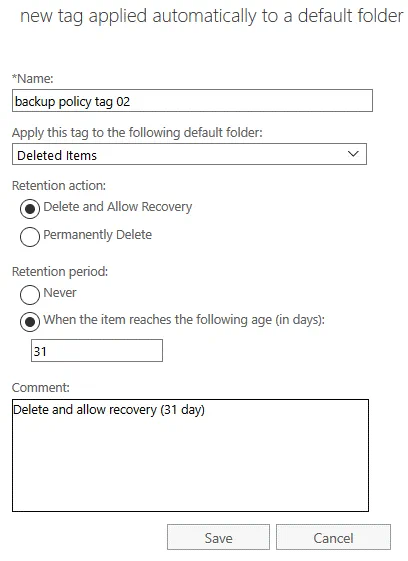Click the Deleted Items selected value
Viewport: 408px width, 561px height.
coord(57,155)
